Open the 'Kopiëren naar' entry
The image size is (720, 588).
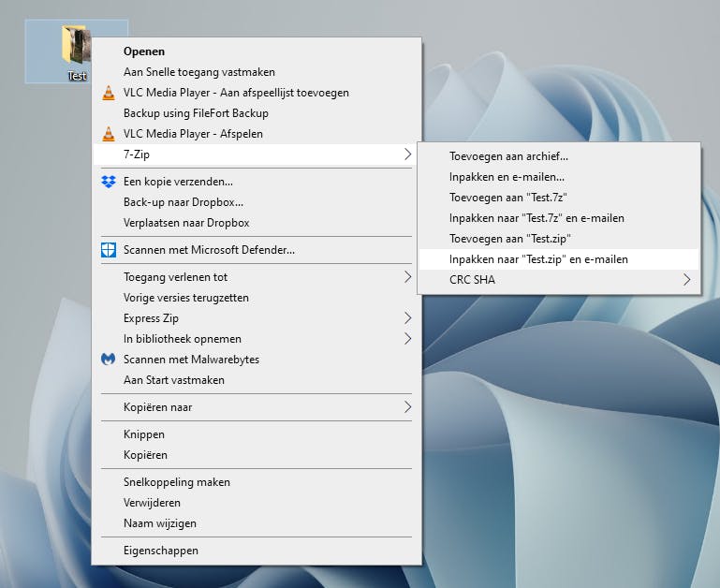click(257, 407)
